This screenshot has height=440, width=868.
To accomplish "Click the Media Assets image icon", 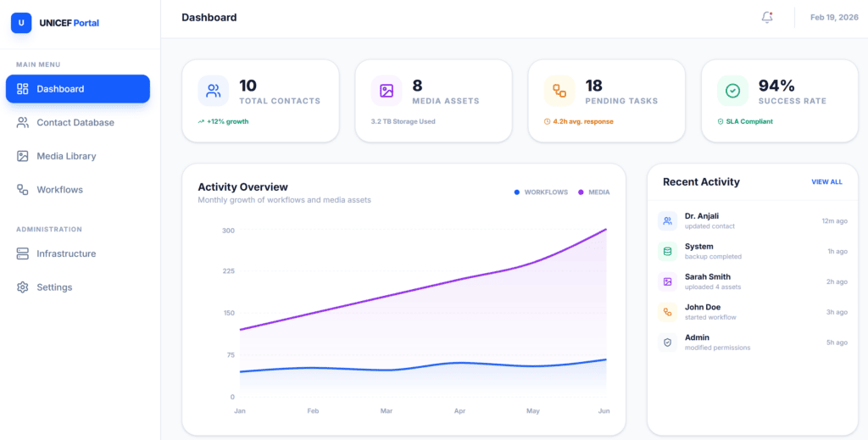I will [387, 91].
